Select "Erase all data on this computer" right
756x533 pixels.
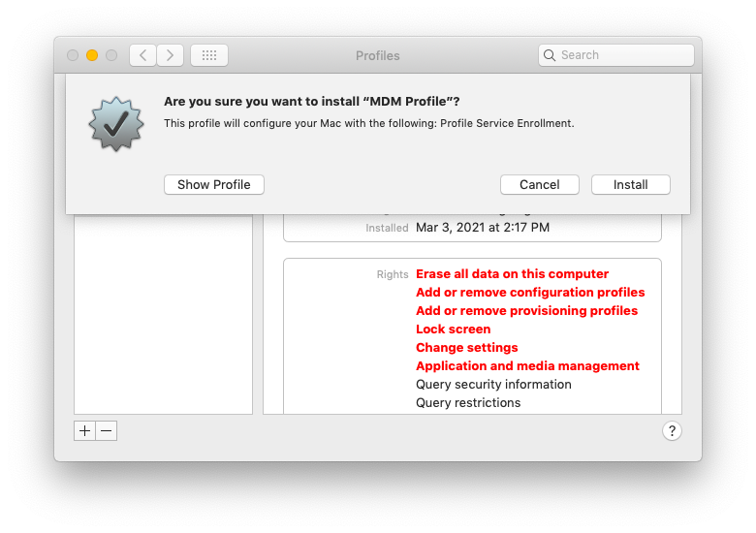[512, 274]
